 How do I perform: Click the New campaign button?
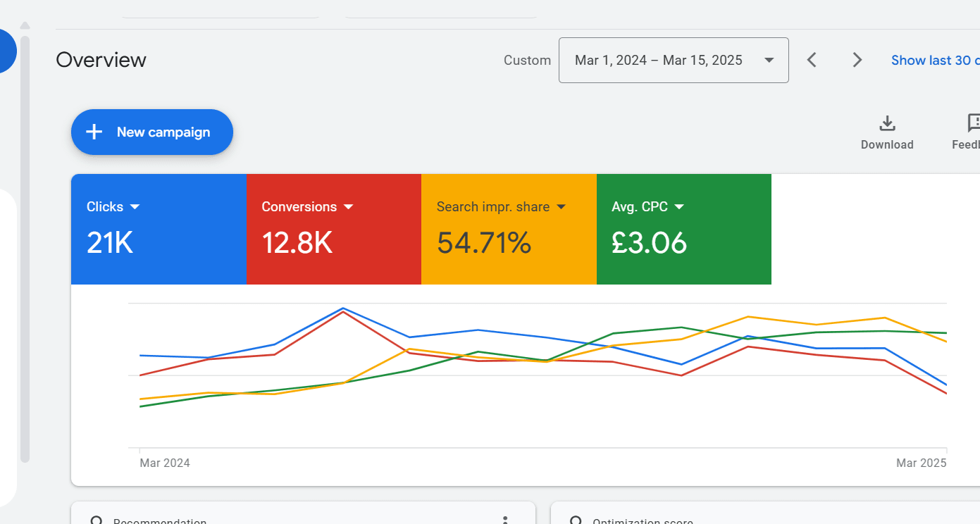coord(151,132)
